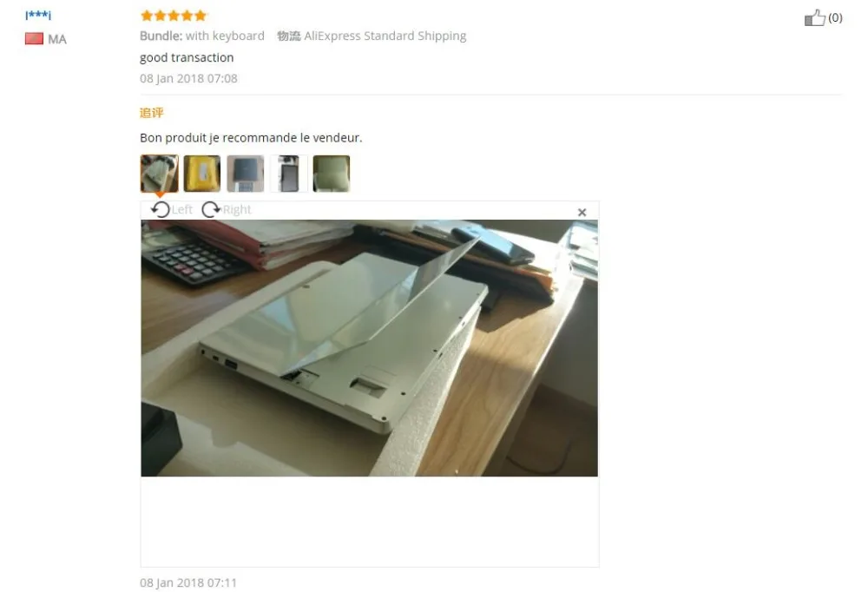Click the enlarged laptop photo
The image size is (868, 592).
tap(369, 348)
